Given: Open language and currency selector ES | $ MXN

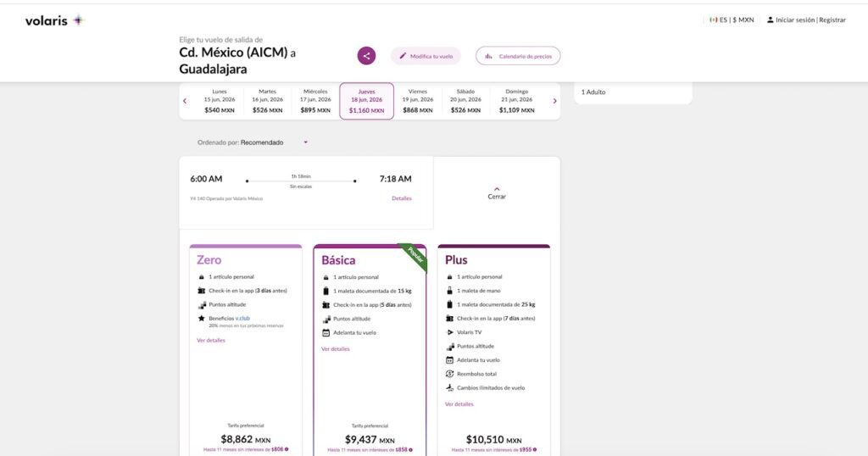Looking at the screenshot, I should click(732, 20).
